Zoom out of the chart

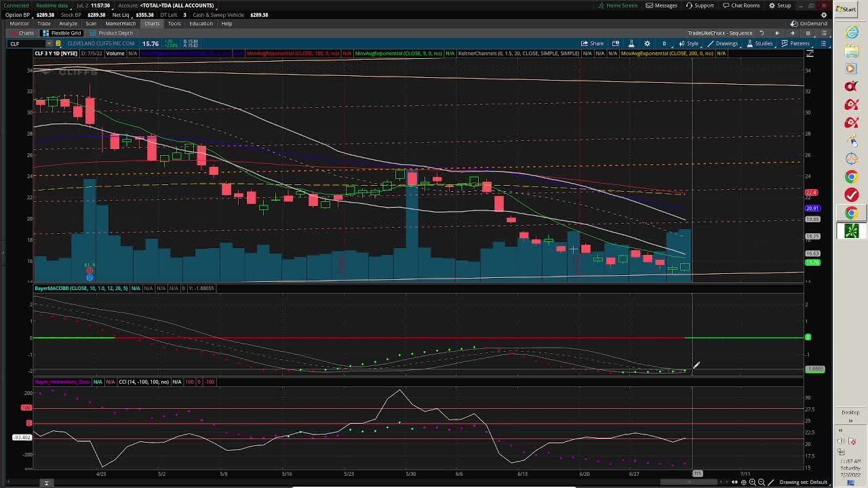tap(761, 482)
